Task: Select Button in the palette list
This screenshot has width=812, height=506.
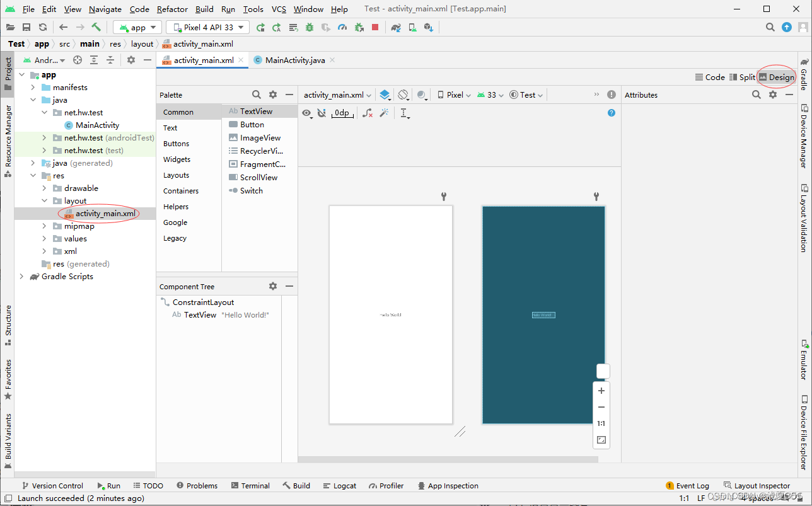Action: (x=252, y=124)
